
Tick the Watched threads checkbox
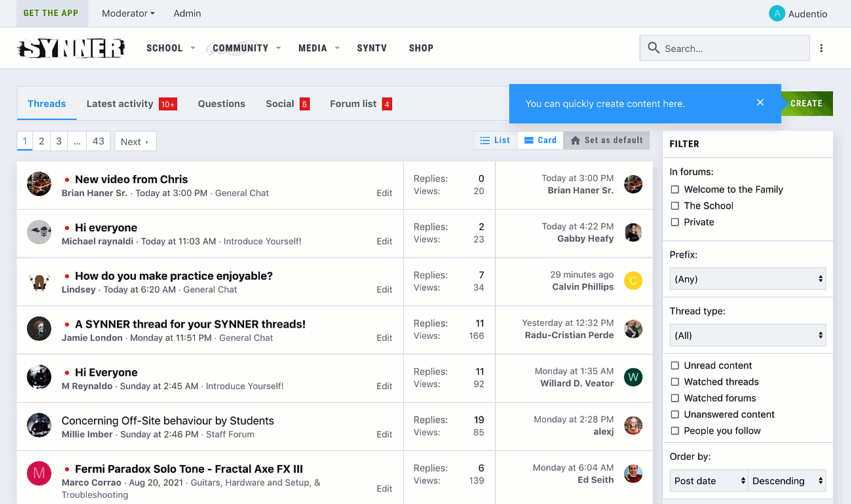(675, 382)
